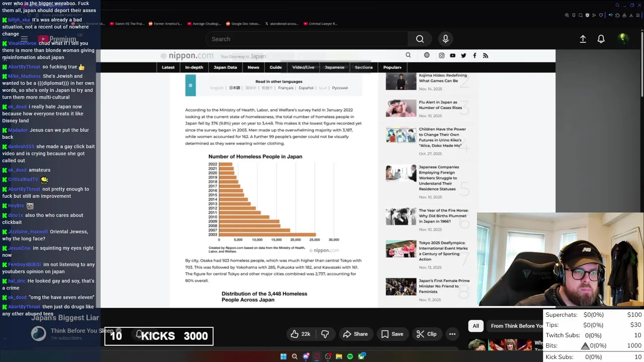Open the Japanese menu item
The image size is (644, 362).
335,67
